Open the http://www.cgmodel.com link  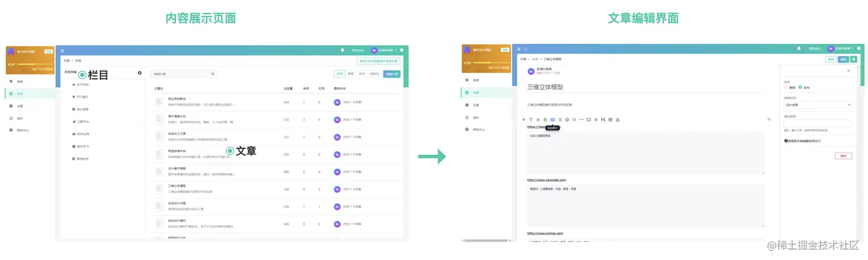coord(547,180)
